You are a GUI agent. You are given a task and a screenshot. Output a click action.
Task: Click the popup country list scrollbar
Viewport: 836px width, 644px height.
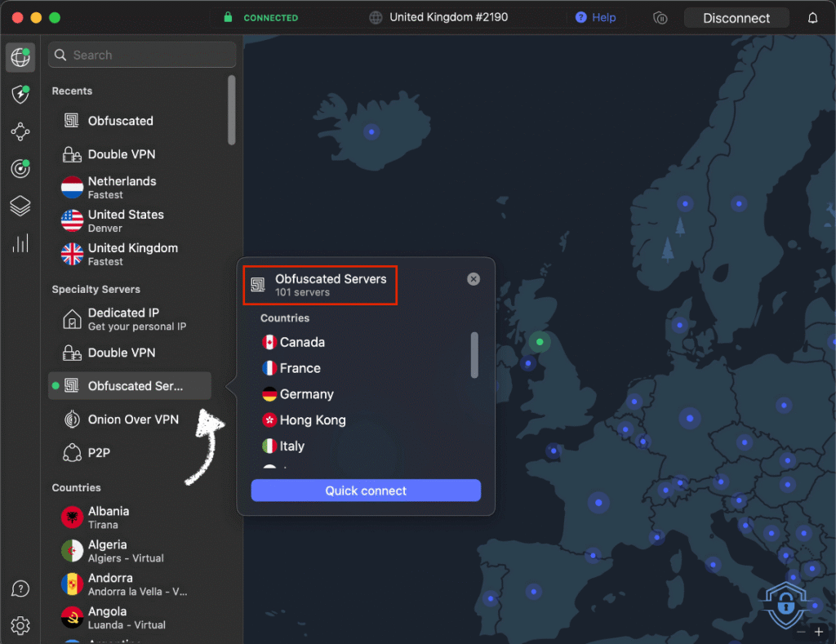[x=474, y=355]
